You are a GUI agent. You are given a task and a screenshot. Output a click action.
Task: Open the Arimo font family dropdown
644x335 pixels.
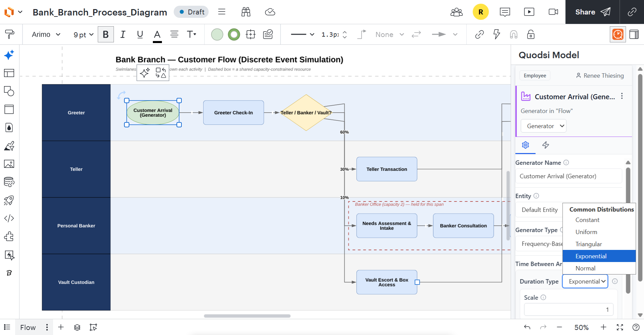click(x=46, y=34)
